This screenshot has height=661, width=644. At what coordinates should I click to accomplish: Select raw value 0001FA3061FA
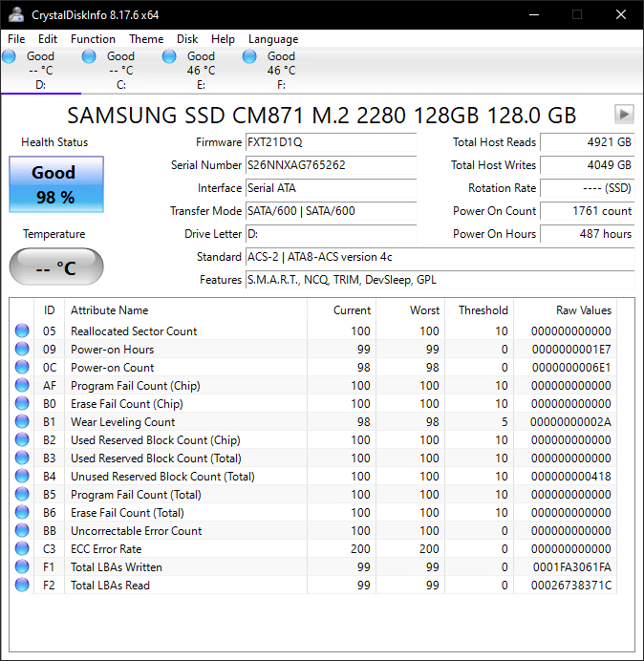tap(572, 567)
